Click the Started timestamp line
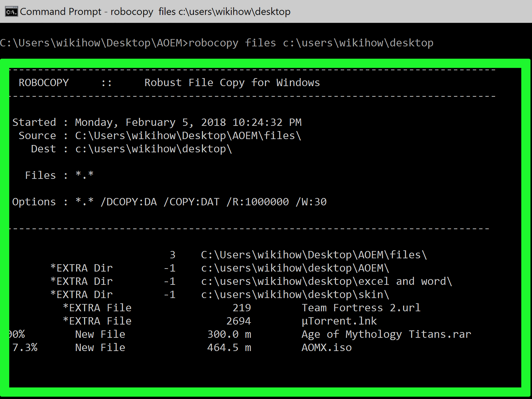 tap(157, 122)
